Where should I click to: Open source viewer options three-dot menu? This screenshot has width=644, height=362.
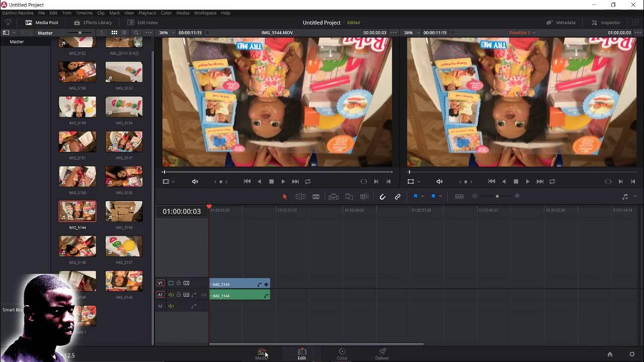tap(393, 33)
